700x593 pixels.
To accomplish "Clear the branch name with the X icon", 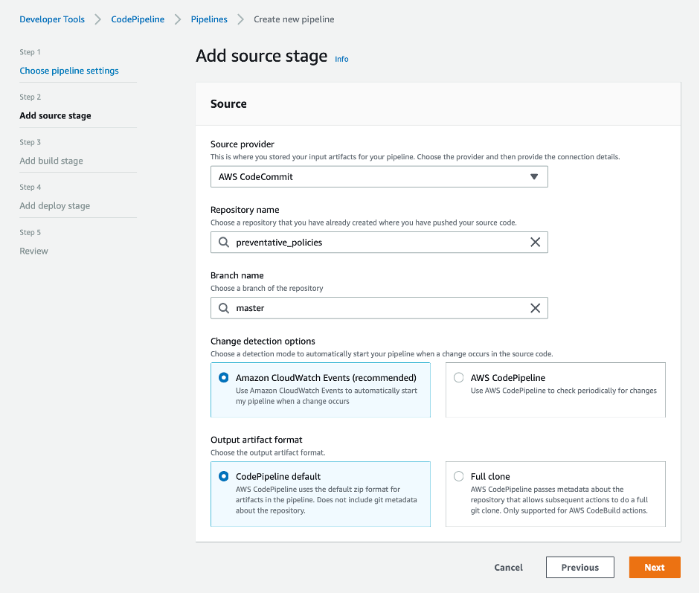I will click(x=536, y=307).
